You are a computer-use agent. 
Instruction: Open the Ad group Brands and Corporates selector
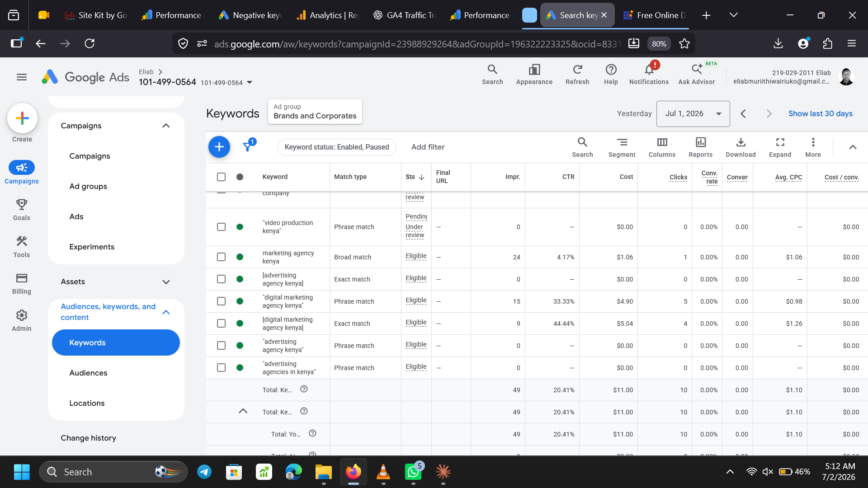click(315, 112)
